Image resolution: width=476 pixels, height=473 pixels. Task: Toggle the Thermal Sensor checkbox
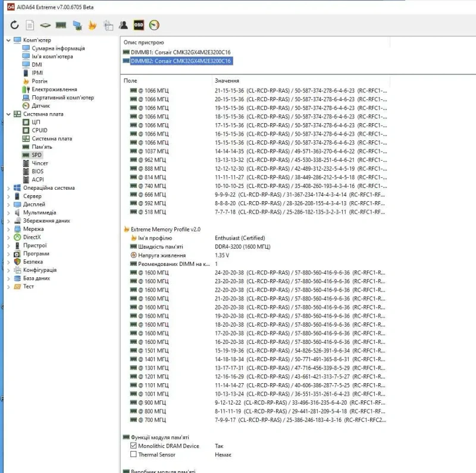point(133,454)
